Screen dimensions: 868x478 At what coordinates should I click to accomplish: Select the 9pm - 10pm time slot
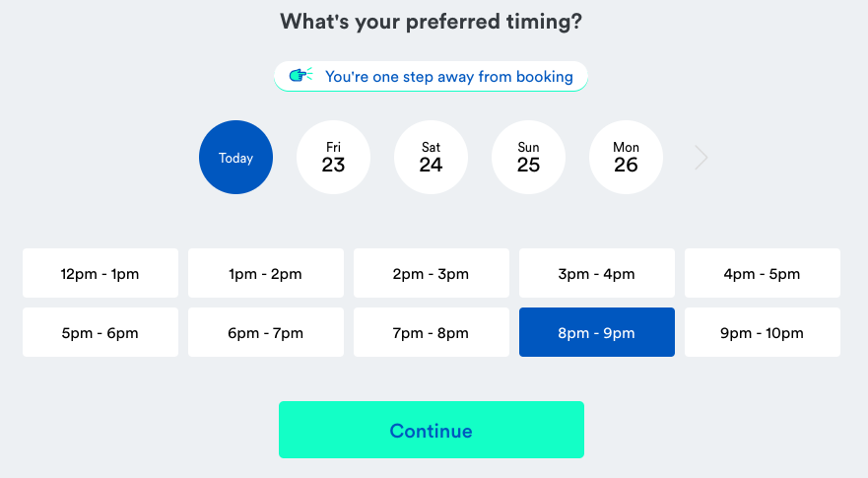tap(763, 332)
